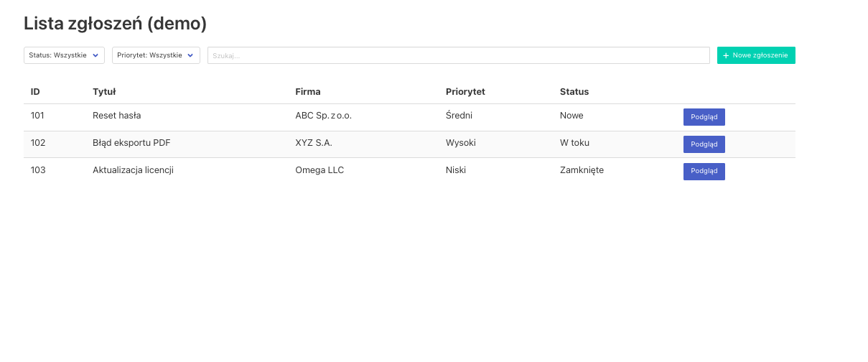The image size is (868, 362).
Task: Click the Status dropdown chevron arrow
Action: [x=95, y=55]
